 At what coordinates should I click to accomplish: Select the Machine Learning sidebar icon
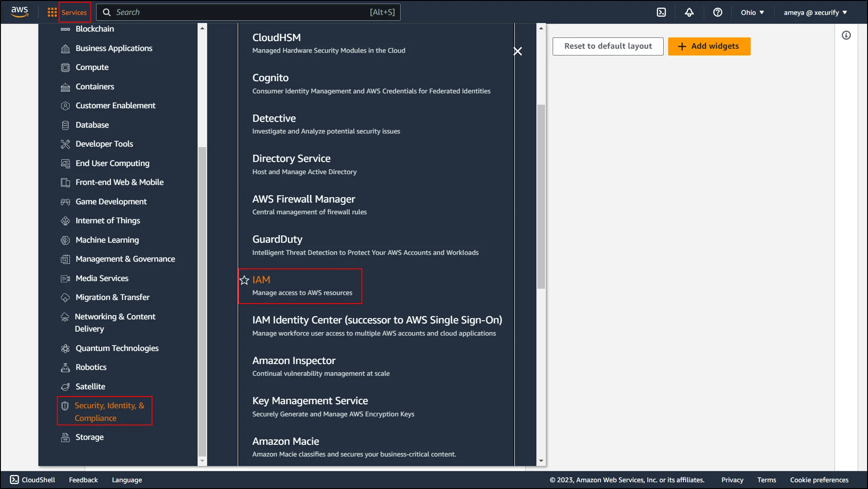tap(65, 239)
